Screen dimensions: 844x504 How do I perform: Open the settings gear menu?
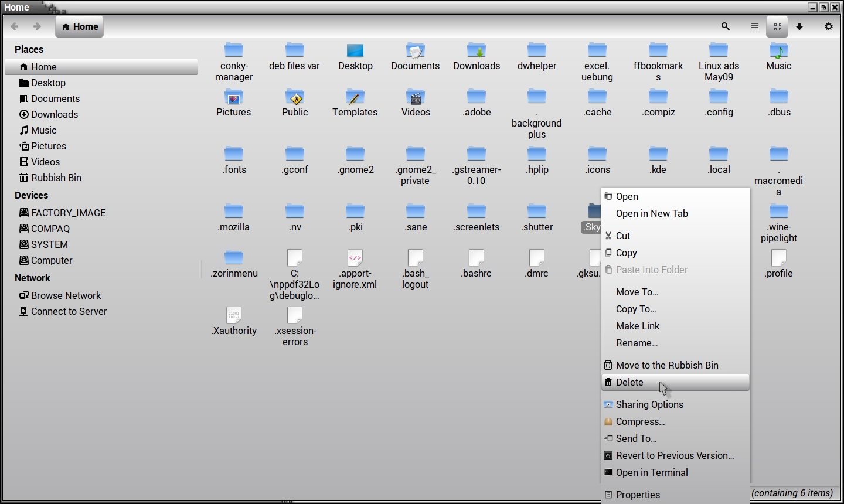tap(828, 26)
